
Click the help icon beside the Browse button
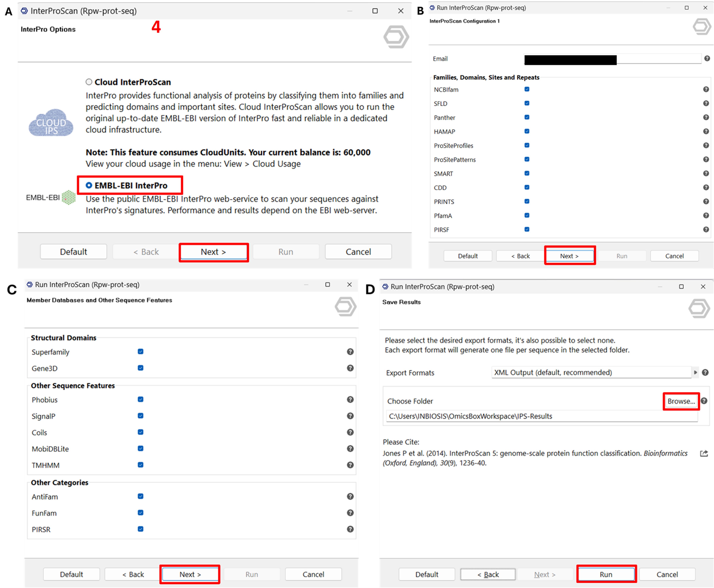(x=704, y=401)
